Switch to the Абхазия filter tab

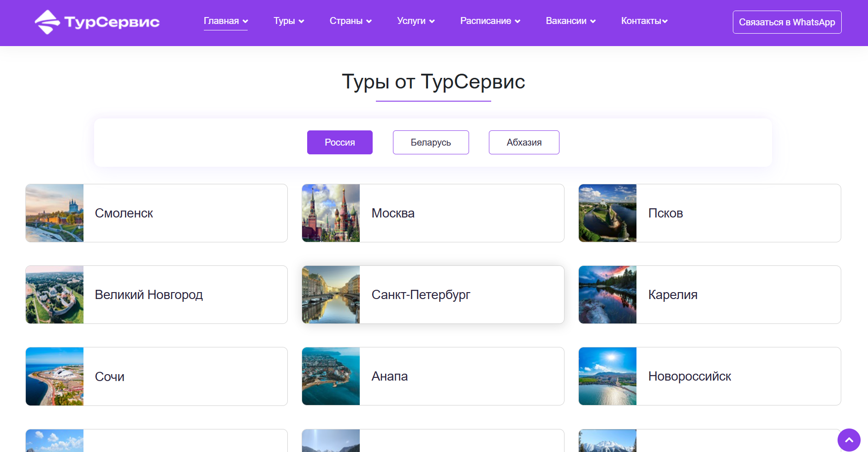point(524,142)
